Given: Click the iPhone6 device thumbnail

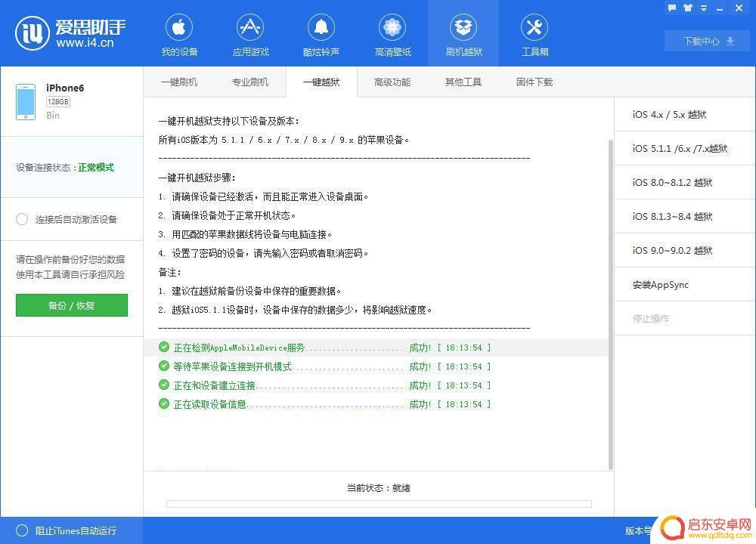Looking at the screenshot, I should pyautogui.click(x=26, y=102).
